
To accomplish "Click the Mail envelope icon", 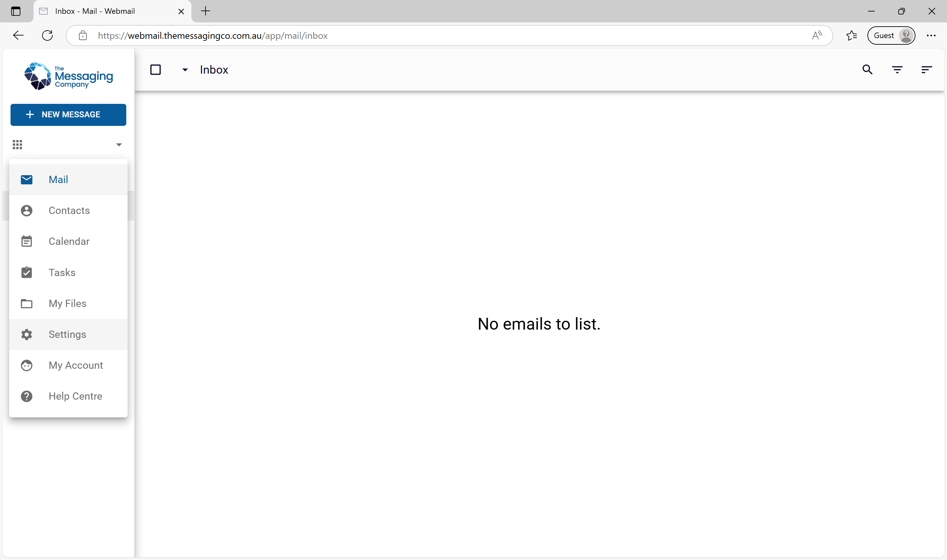I will (x=26, y=180).
